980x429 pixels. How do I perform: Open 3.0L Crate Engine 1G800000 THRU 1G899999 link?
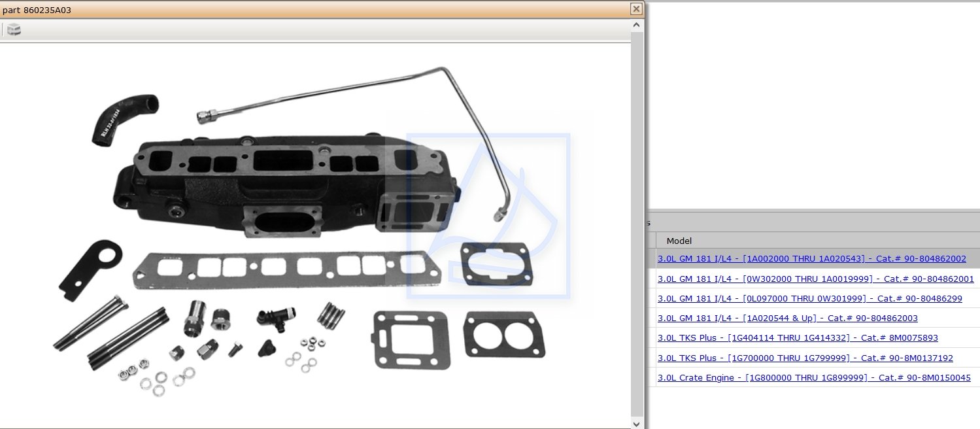[814, 377]
